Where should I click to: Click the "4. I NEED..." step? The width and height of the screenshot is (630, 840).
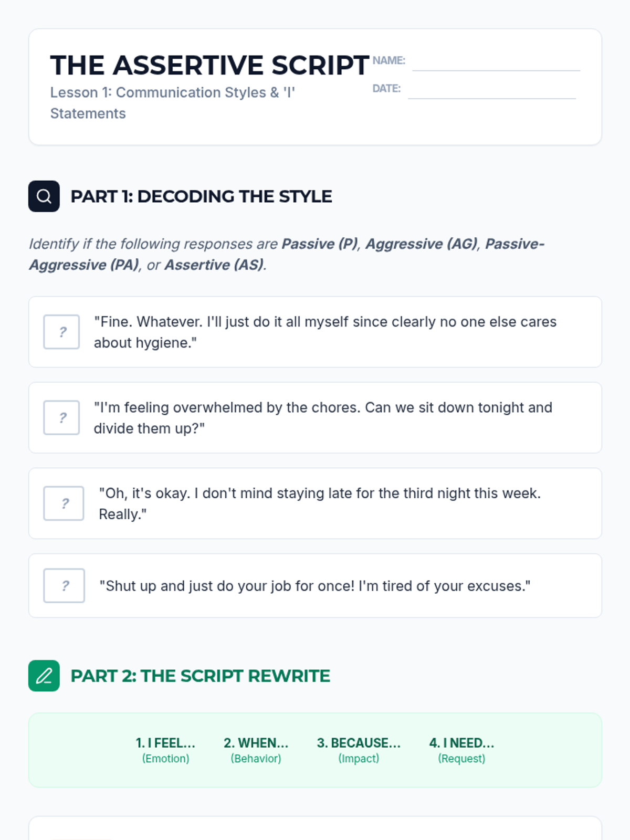tap(461, 750)
